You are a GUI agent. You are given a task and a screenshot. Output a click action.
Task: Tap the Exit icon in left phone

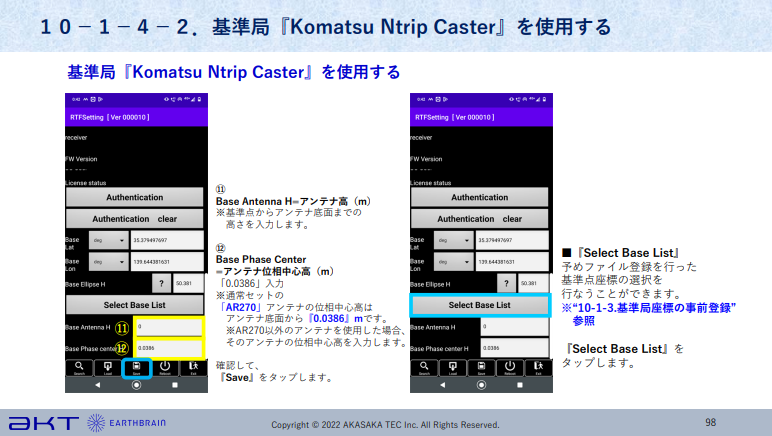(193, 368)
